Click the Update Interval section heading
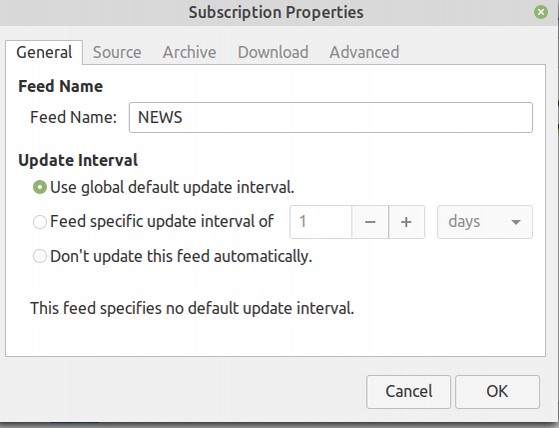This screenshot has width=559, height=428. (x=78, y=160)
